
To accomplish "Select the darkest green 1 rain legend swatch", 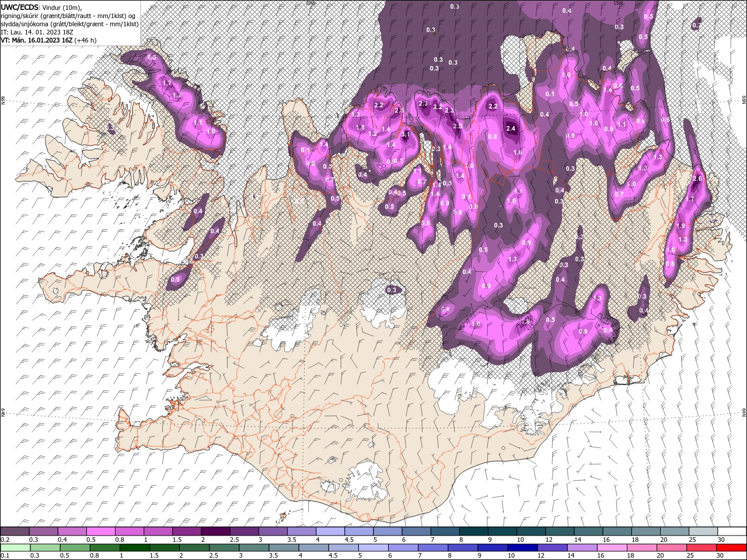I will click(135, 548).
